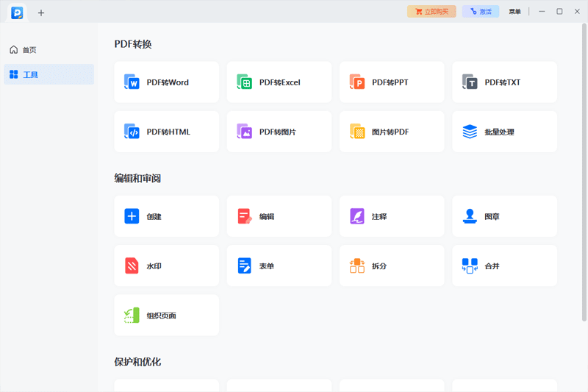Click the 保护和优化 section heading
This screenshot has height=392, width=588.
click(x=137, y=362)
